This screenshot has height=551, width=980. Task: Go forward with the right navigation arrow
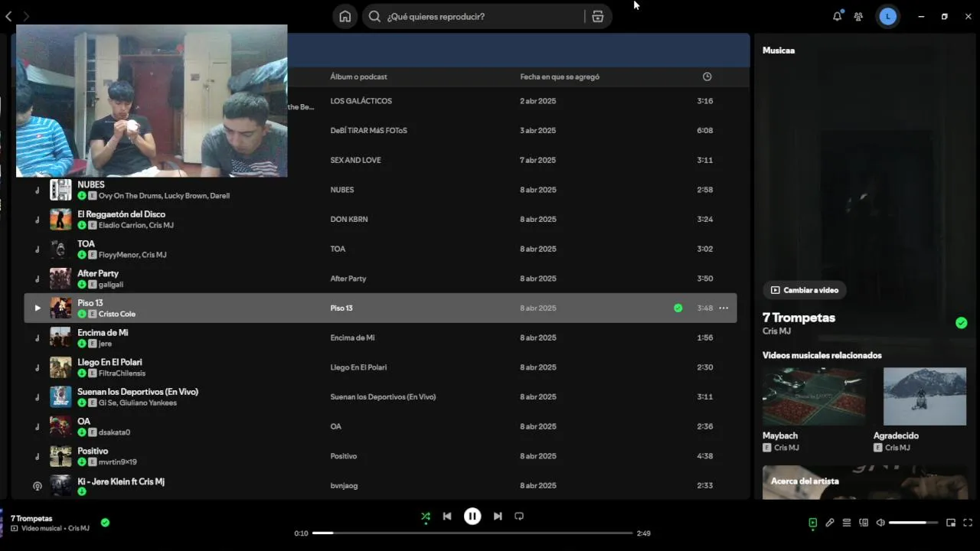point(26,16)
